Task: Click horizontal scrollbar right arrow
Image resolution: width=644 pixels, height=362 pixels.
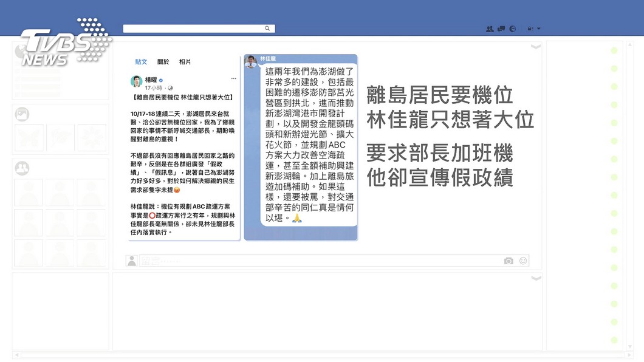Action: tap(629, 355)
